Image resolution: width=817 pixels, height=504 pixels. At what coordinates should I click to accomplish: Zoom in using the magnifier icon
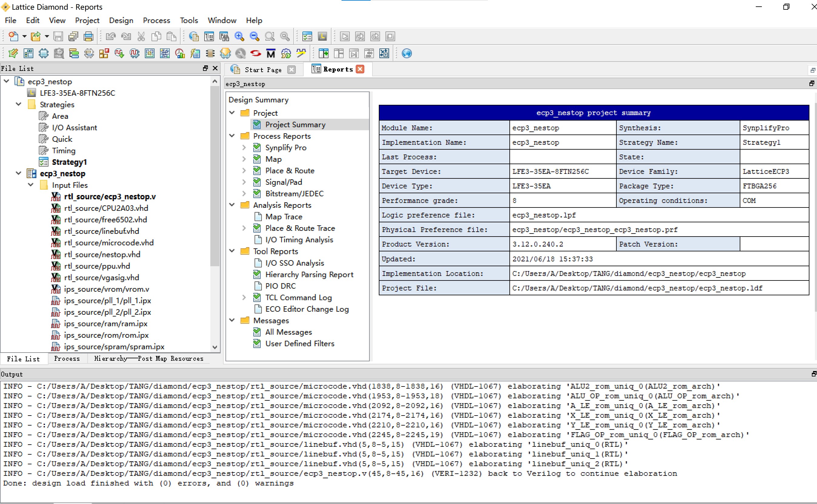tap(239, 37)
